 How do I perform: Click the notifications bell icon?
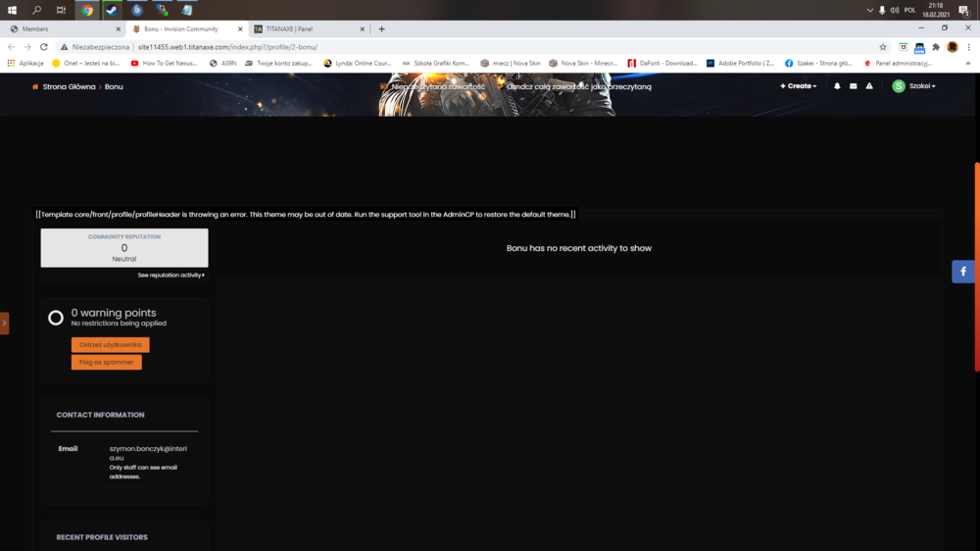tap(837, 86)
